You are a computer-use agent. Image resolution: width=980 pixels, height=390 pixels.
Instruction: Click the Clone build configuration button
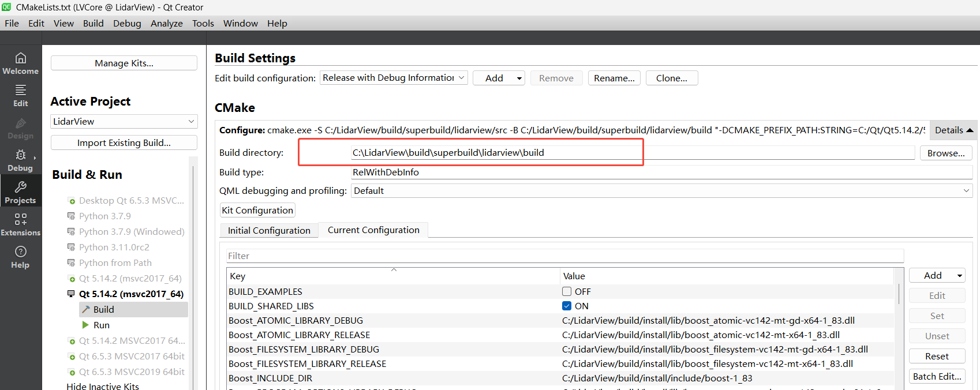[x=672, y=78]
